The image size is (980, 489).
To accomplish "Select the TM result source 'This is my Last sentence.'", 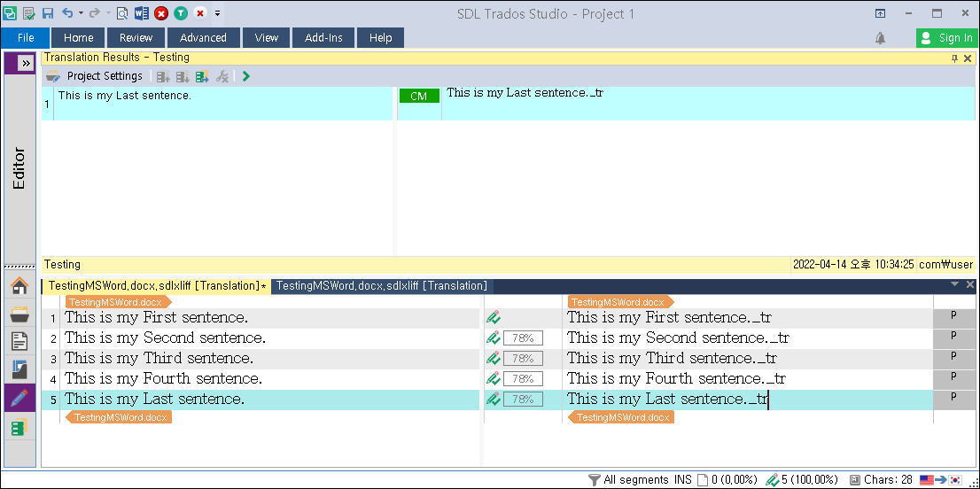I will tap(124, 97).
